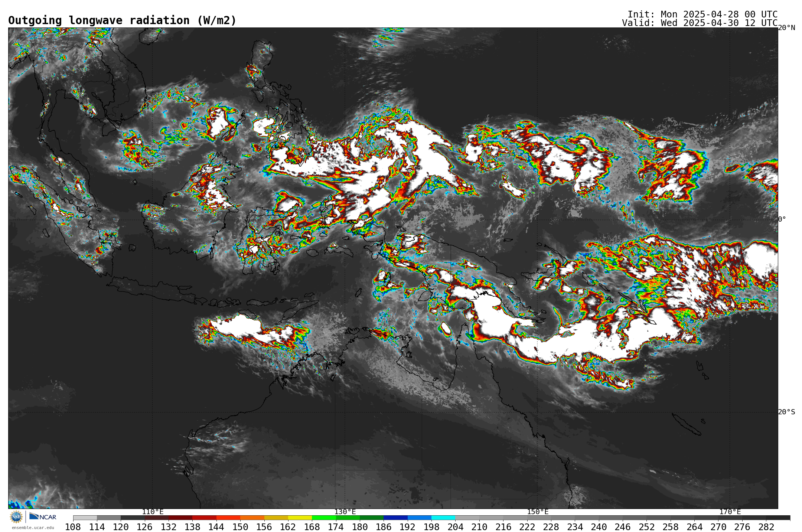Pick the bright green 168–174 colorbar swatch
The height and width of the screenshot is (532, 802).
(324, 518)
